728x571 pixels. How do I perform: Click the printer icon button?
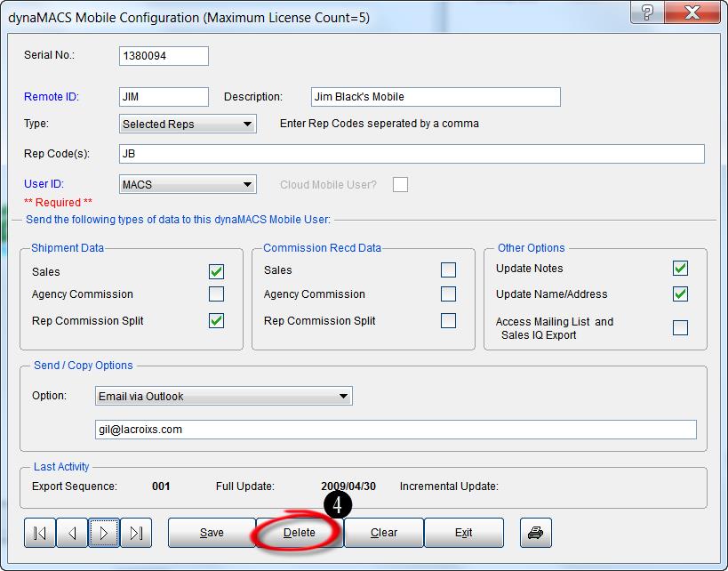(x=536, y=533)
